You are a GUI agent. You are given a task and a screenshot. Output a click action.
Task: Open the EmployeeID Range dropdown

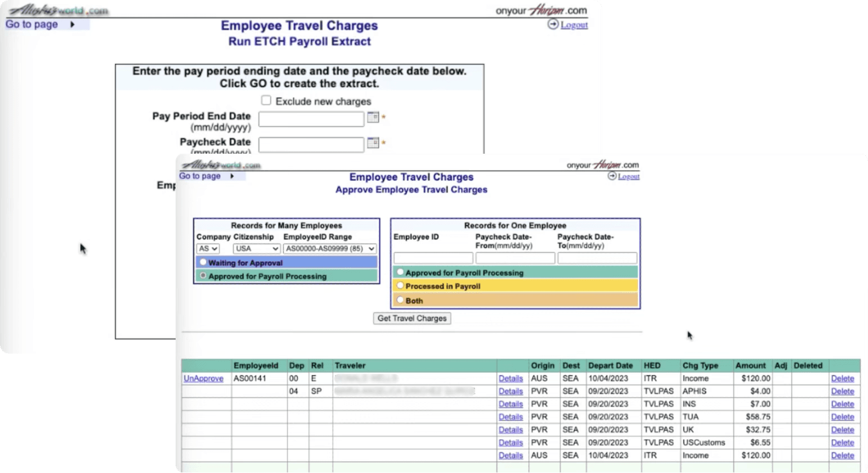[x=330, y=248]
